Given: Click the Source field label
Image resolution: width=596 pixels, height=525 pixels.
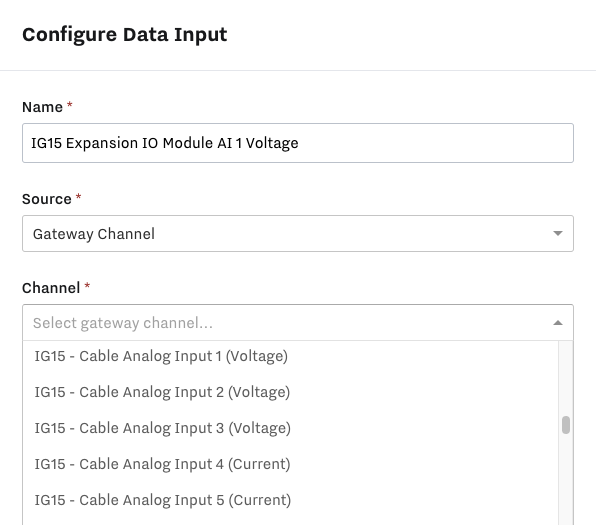Looking at the screenshot, I should tap(47, 199).
